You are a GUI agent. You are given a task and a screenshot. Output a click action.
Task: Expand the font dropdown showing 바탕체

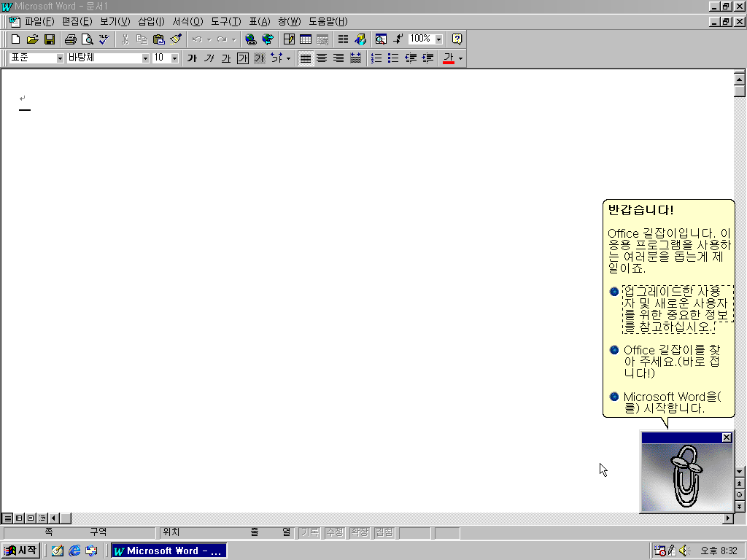tap(145, 58)
